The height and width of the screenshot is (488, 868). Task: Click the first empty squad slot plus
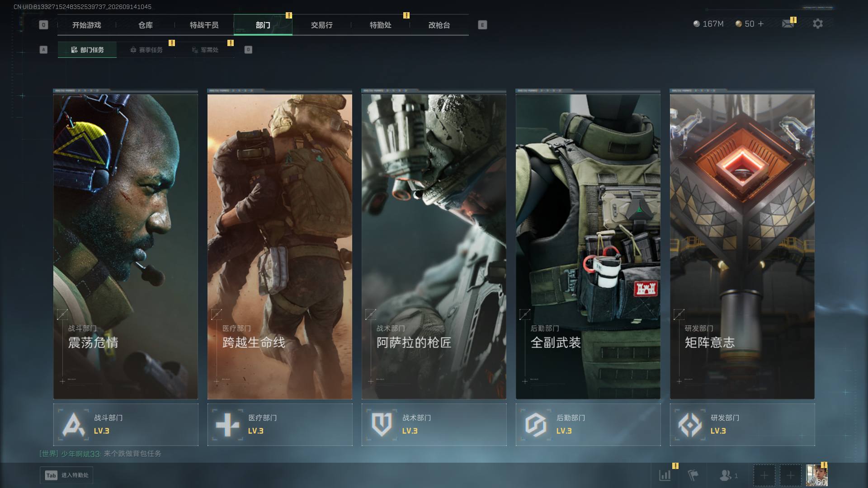click(764, 475)
